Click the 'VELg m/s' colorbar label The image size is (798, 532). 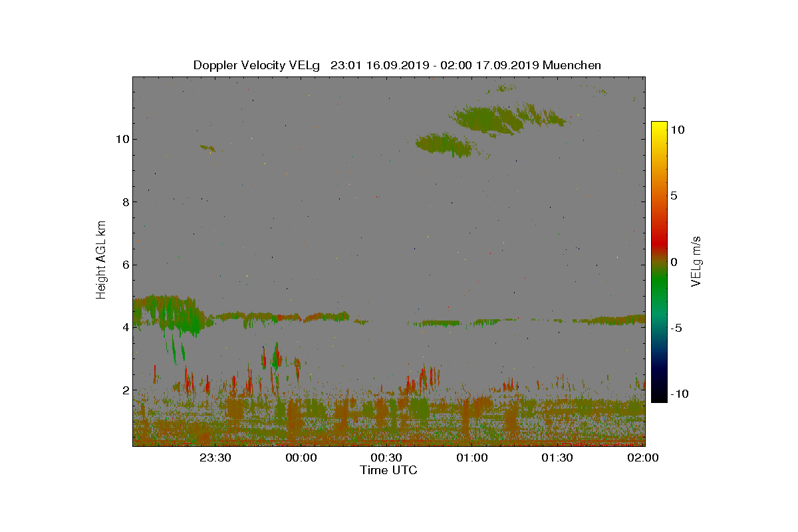point(696,261)
